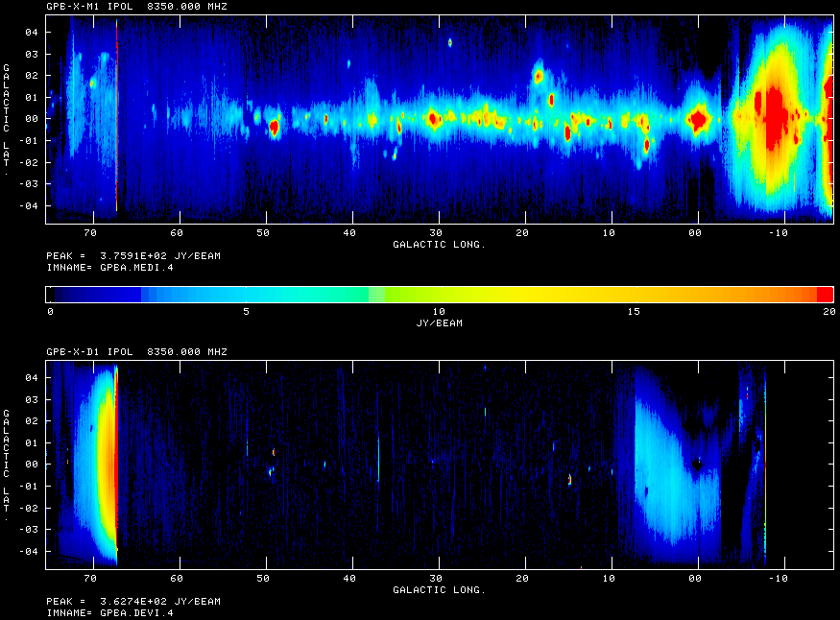Click the color bar tick label 10
The height and width of the screenshot is (620, 840).
click(x=440, y=312)
